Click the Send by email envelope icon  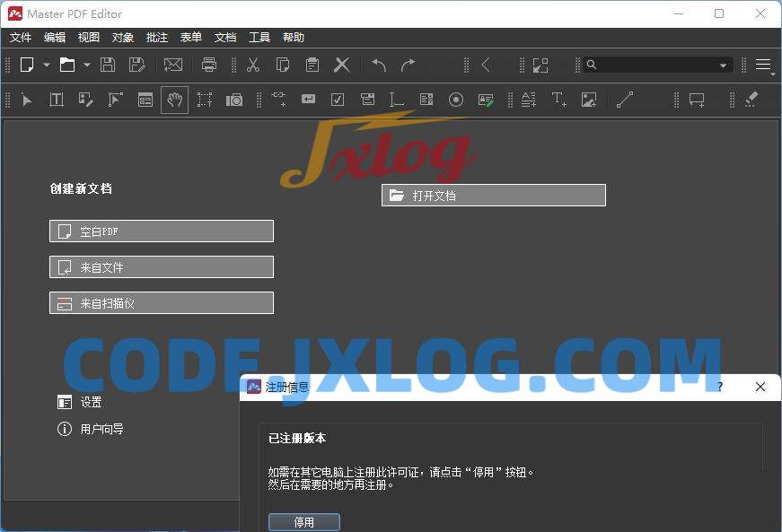click(x=173, y=65)
